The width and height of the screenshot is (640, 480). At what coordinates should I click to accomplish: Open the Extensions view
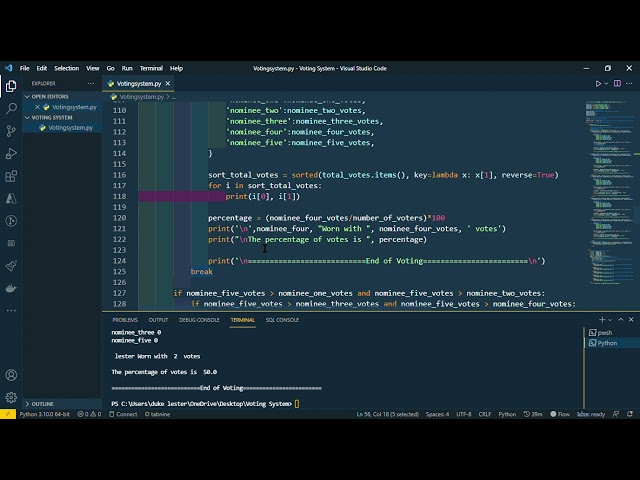11,176
